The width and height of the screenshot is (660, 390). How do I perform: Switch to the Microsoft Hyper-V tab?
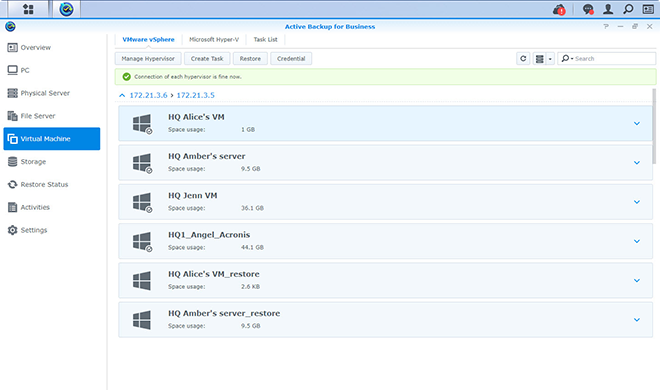[214, 40]
